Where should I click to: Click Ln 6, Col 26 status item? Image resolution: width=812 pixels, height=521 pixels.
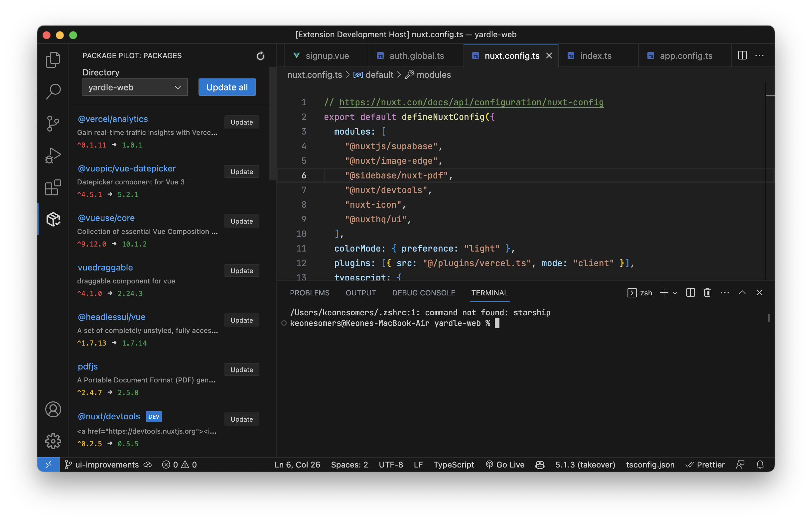(x=297, y=465)
